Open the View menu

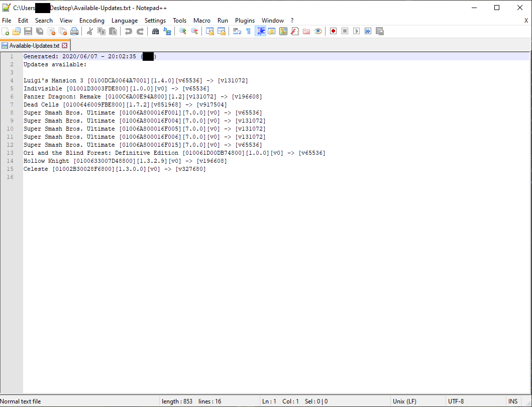[x=66, y=21]
